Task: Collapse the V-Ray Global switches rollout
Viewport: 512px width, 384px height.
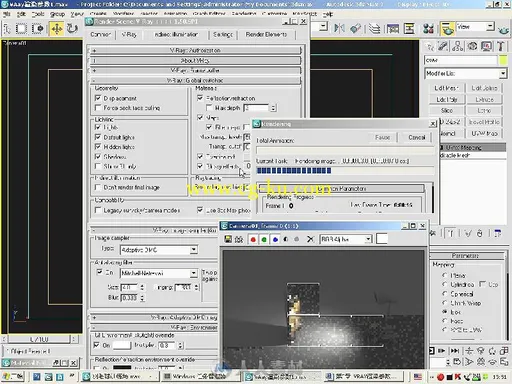Action: (195, 80)
